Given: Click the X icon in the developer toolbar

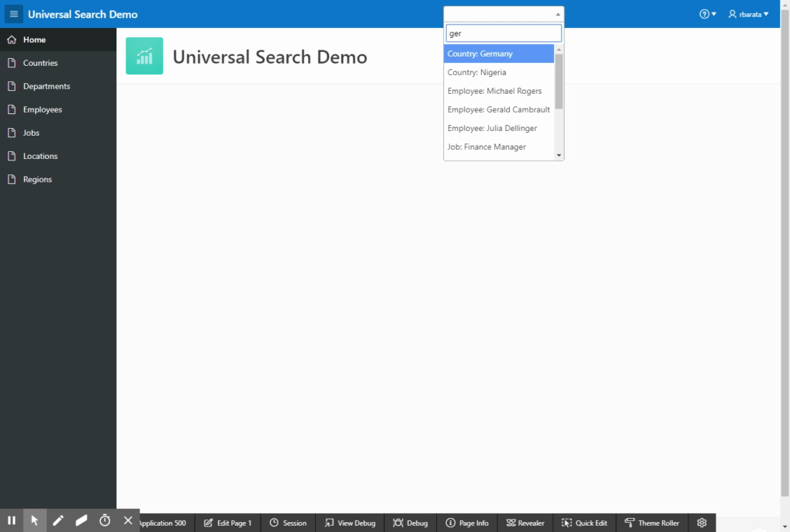Looking at the screenshot, I should pyautogui.click(x=127, y=521).
